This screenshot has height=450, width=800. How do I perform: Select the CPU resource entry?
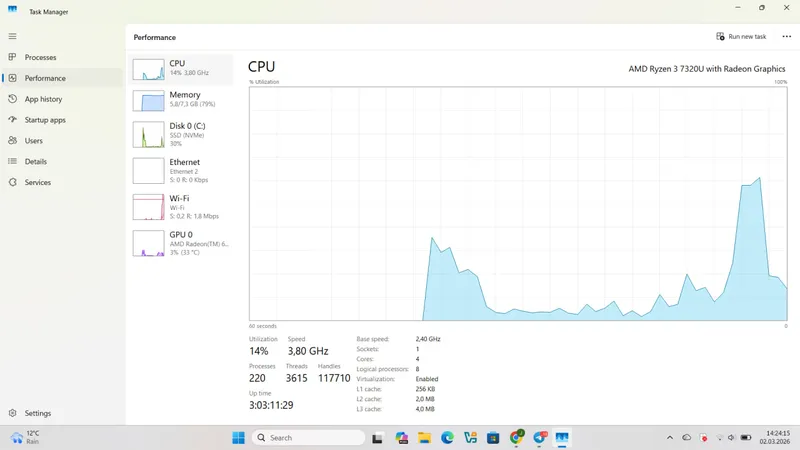pos(181,69)
